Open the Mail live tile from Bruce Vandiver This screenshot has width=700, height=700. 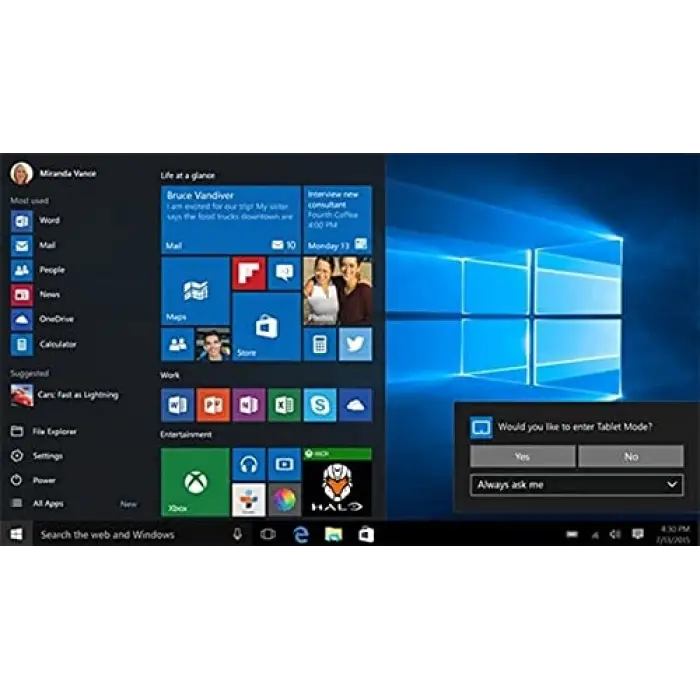[231, 220]
